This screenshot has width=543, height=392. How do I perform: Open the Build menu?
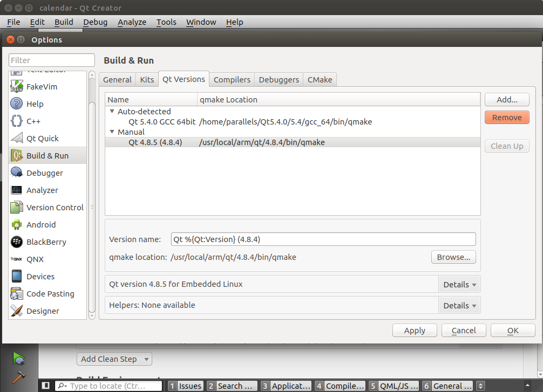coord(64,22)
